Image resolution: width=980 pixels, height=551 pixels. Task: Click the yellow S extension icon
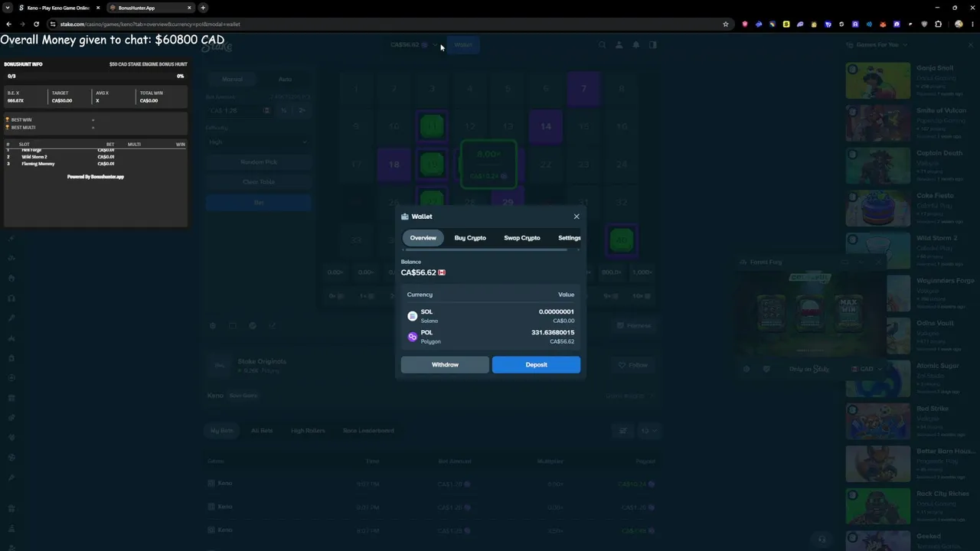[786, 24]
